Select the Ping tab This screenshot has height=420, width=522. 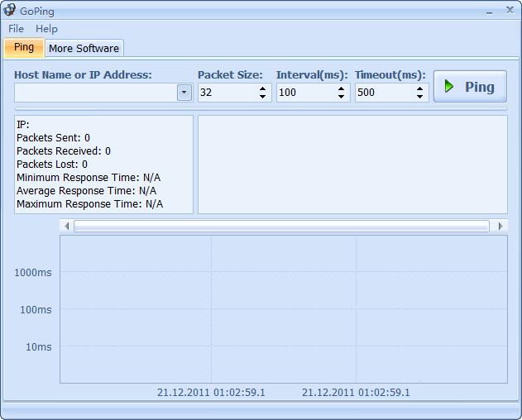tap(24, 47)
